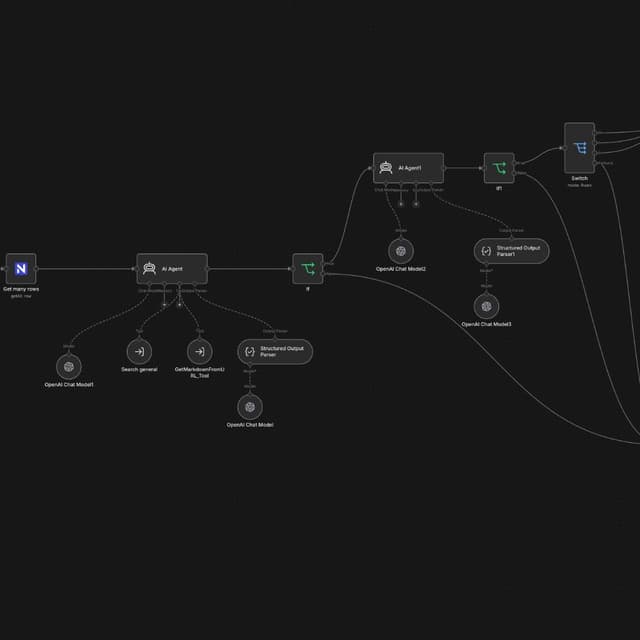This screenshot has width=640, height=640.
Task: Select the If1 branch node
Action: click(x=499, y=168)
